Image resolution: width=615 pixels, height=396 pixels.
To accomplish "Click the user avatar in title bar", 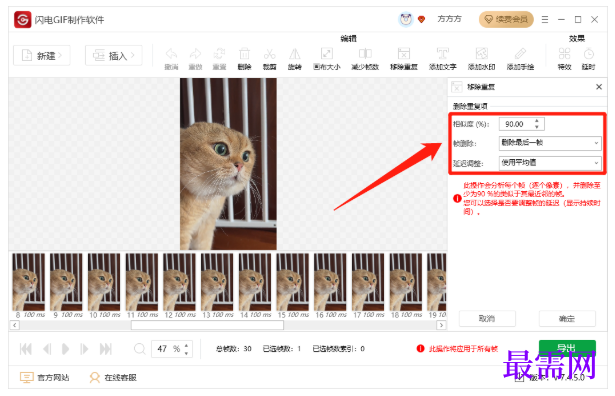I will (x=406, y=19).
